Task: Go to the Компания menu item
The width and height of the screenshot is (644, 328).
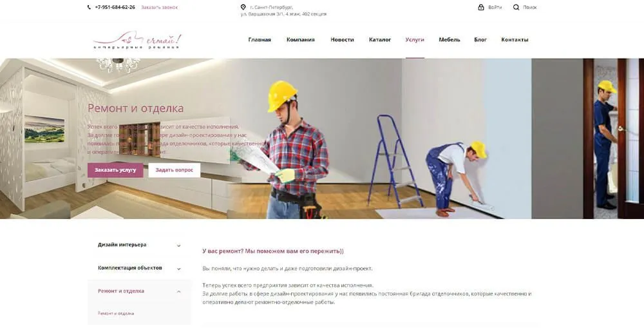Action: click(x=301, y=40)
